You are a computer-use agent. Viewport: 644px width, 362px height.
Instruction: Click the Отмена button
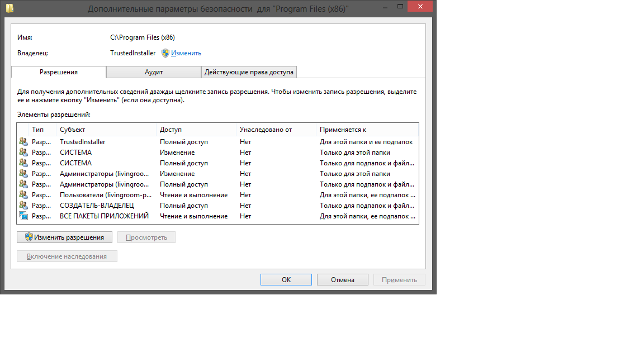click(x=342, y=280)
